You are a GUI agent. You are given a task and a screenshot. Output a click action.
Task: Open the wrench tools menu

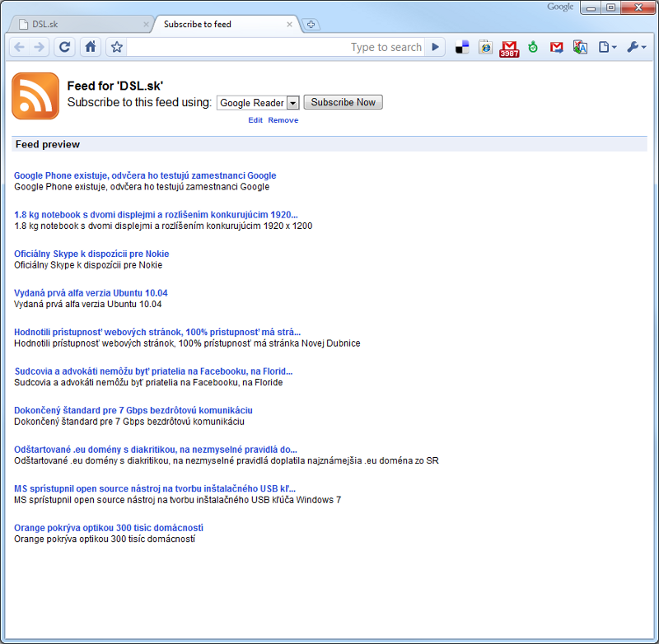[636, 47]
